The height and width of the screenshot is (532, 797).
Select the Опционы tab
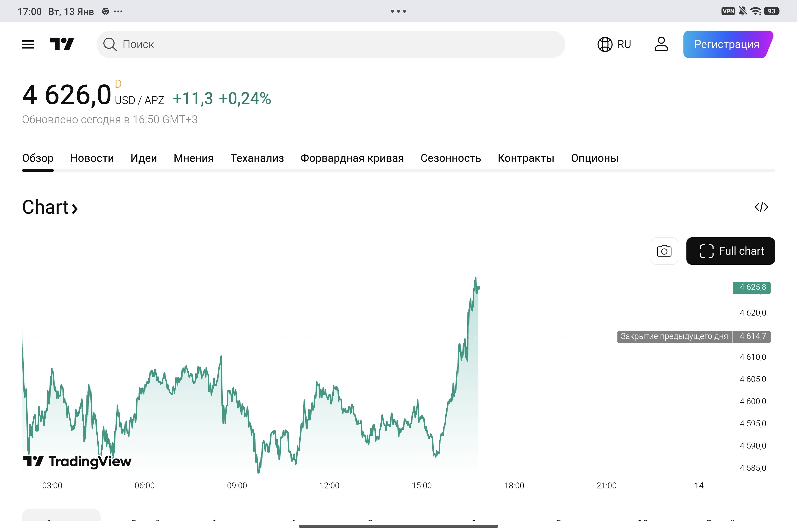[595, 158]
